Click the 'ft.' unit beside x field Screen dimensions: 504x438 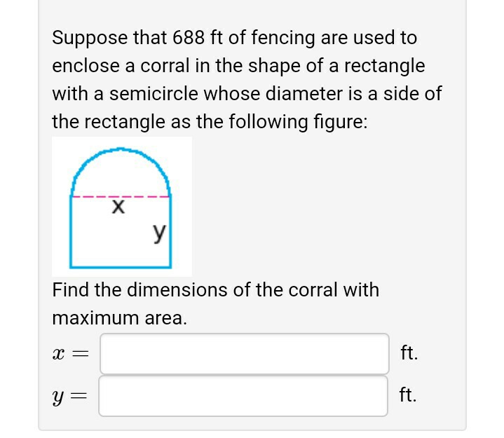[409, 353]
